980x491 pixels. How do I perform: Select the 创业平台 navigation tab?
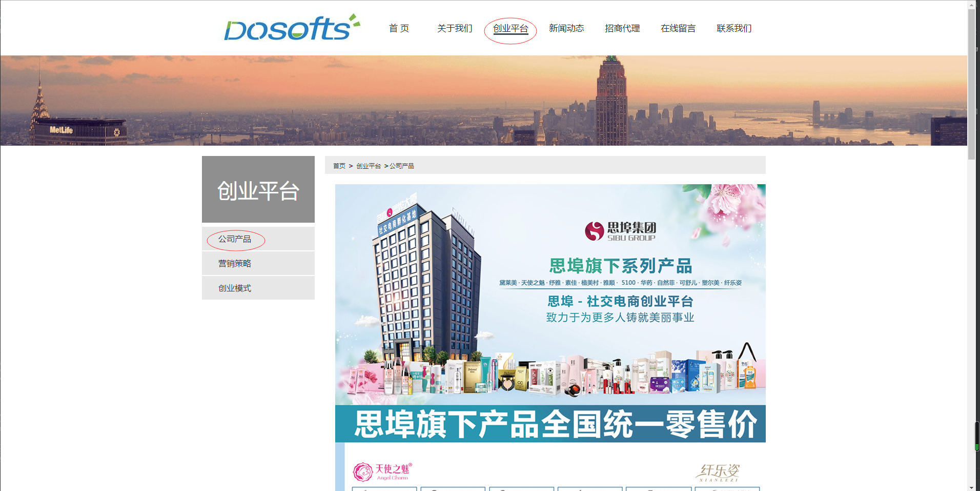(x=511, y=29)
